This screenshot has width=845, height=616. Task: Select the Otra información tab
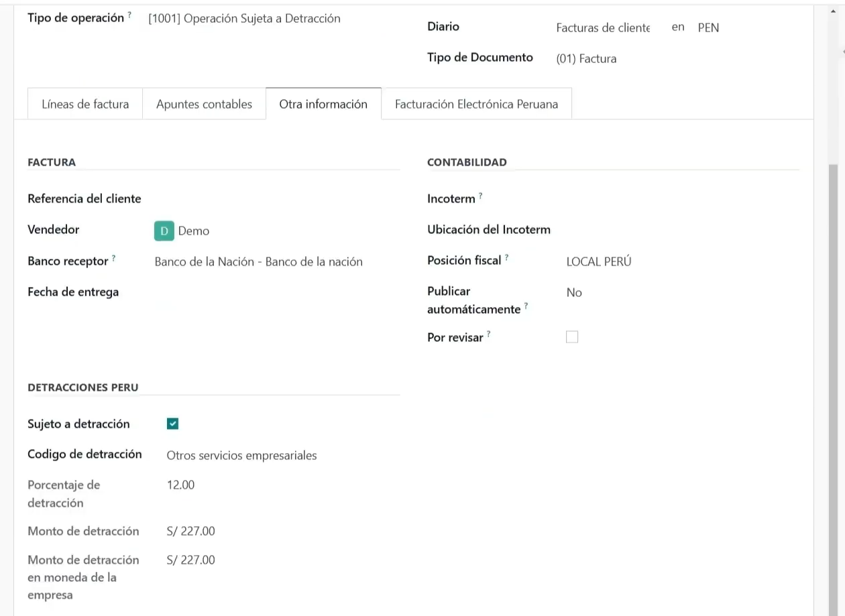point(323,104)
